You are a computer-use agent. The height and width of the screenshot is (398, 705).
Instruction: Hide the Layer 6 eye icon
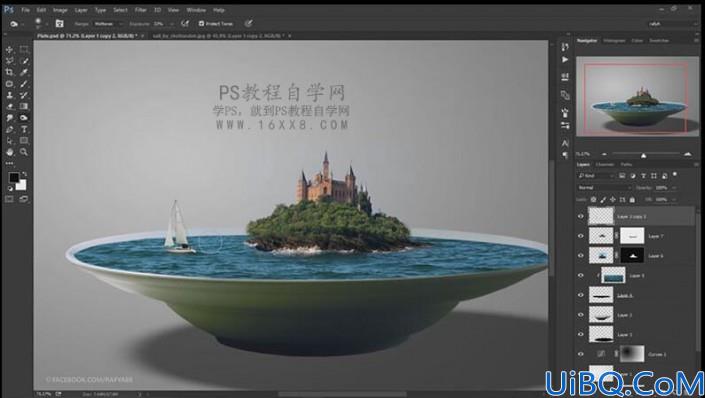[580, 256]
